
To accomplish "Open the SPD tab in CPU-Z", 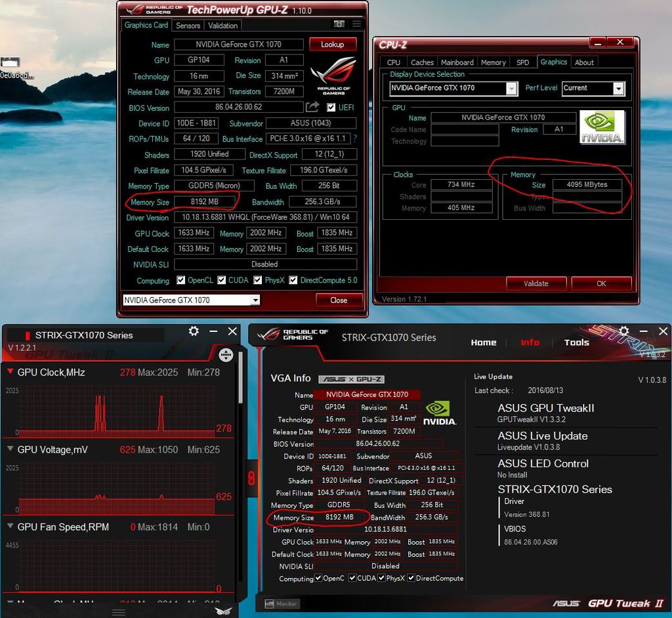I will click(x=523, y=62).
